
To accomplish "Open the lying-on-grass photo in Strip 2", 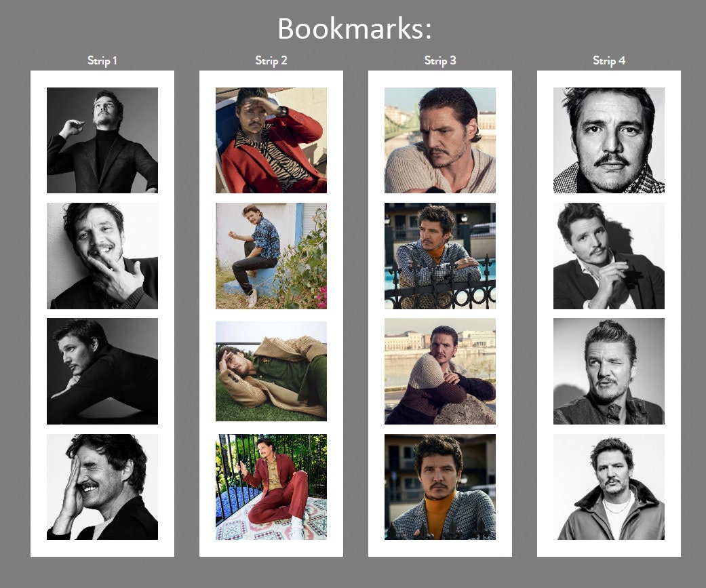I will [271, 370].
